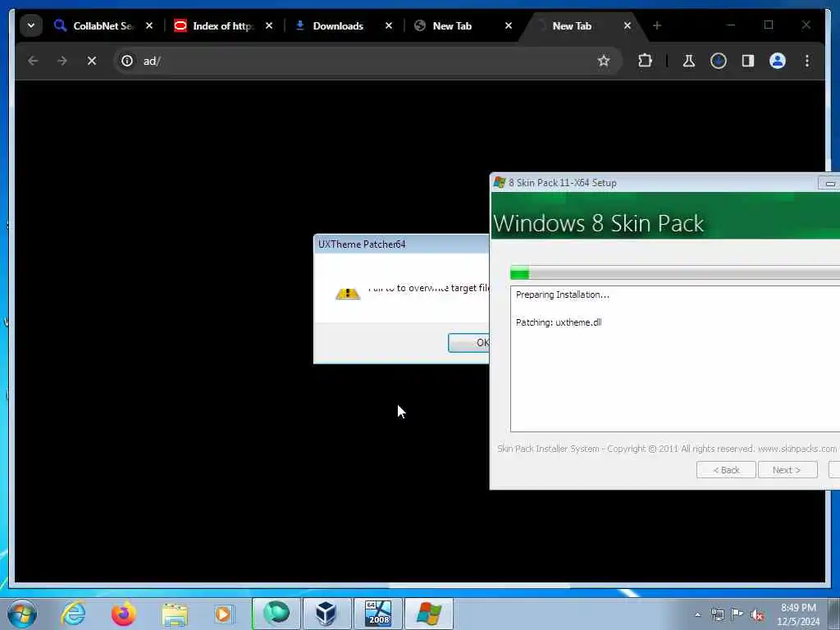Open the Chrome profile avatar
Screen dimensions: 840x630
(x=778, y=61)
